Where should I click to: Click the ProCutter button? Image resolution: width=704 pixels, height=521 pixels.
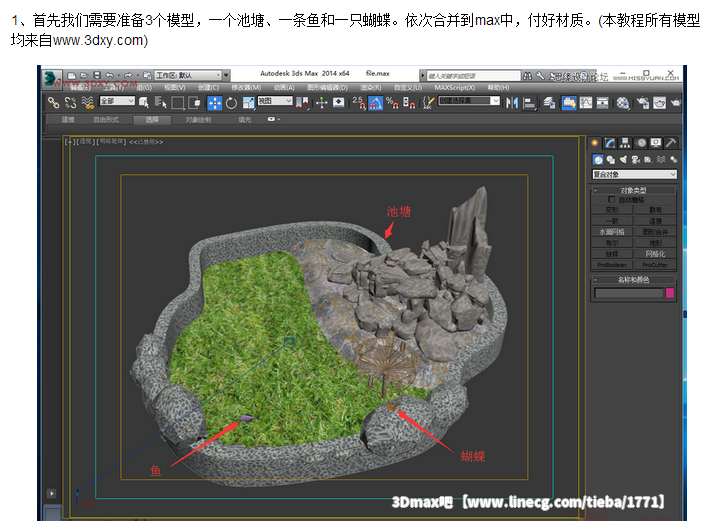click(x=655, y=265)
